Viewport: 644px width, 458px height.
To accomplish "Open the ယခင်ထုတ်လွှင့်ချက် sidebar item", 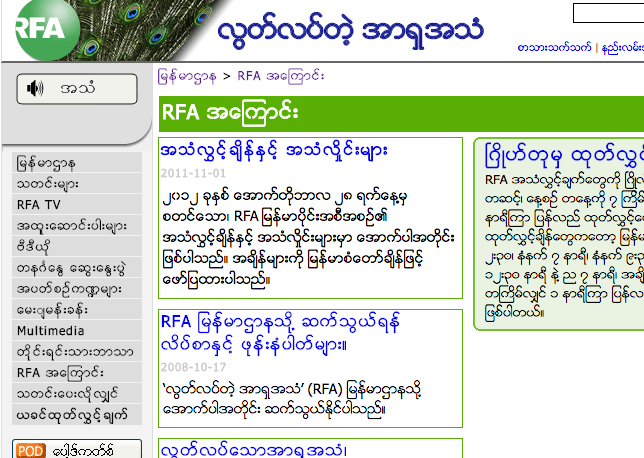I will pyautogui.click(x=77, y=414).
